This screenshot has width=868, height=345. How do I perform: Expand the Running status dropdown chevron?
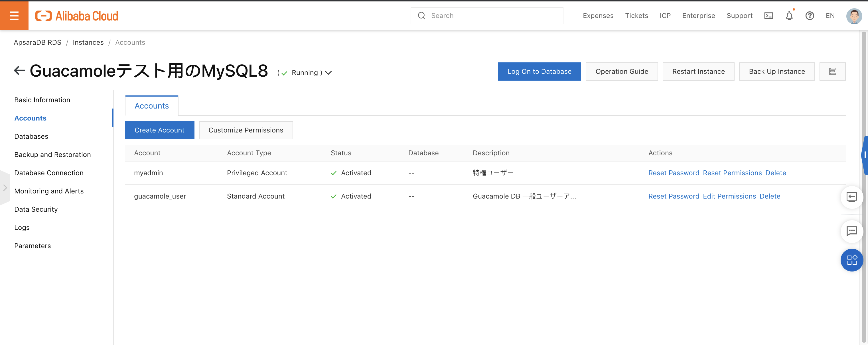coord(328,73)
